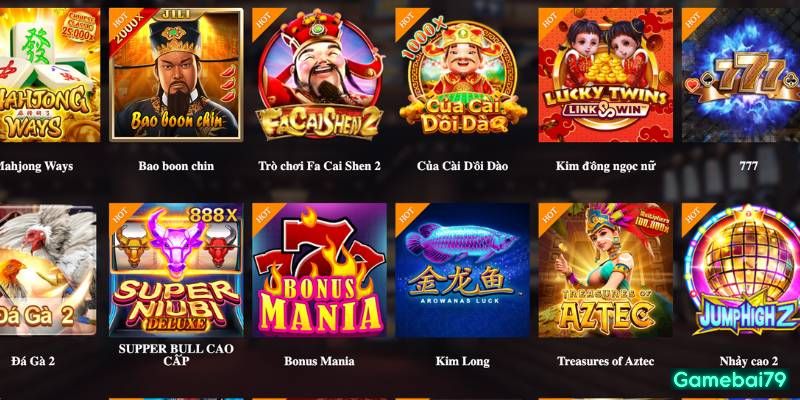Click the Kim Long game title
800x400 pixels.
(462, 361)
